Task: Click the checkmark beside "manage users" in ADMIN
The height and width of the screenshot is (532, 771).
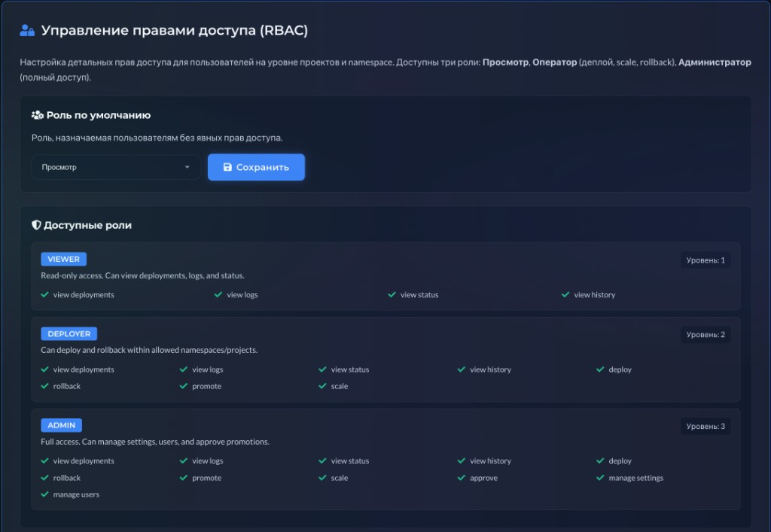Action: [x=44, y=494]
